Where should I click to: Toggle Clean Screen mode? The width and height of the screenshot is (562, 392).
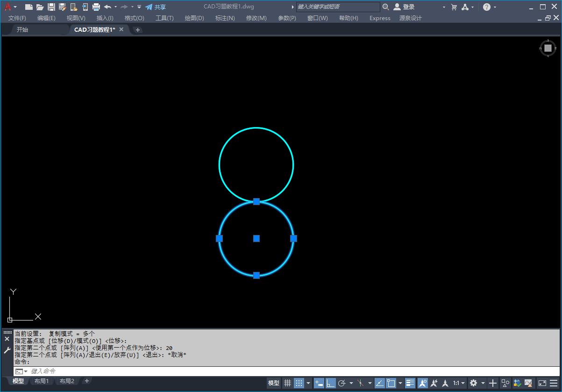click(x=542, y=383)
